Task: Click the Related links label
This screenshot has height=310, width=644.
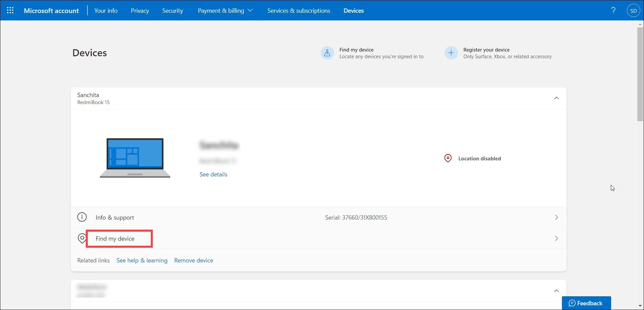Action: click(x=93, y=260)
